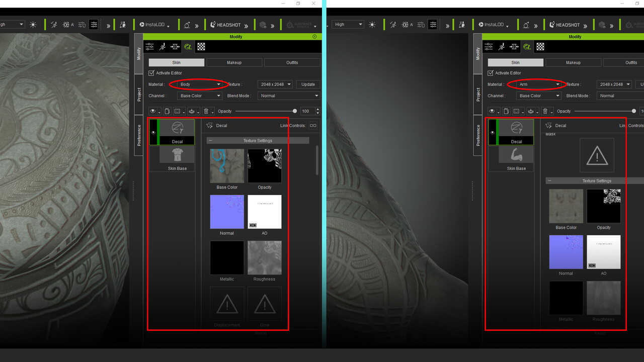This screenshot has width=644, height=362.
Task: Open the morph arrows tab icon in left window
Action: (x=175, y=47)
